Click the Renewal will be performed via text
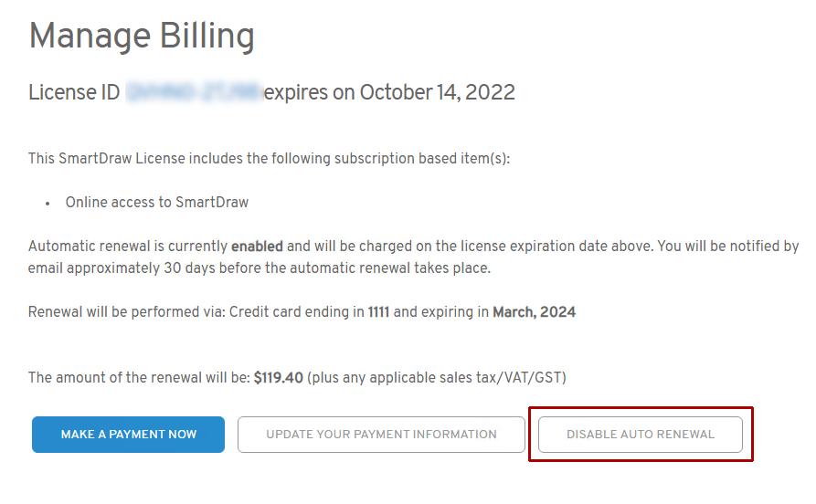 [x=126, y=312]
